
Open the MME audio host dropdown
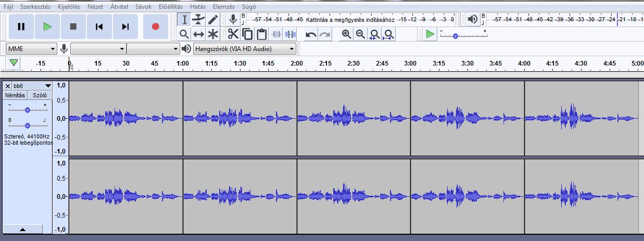[x=31, y=49]
